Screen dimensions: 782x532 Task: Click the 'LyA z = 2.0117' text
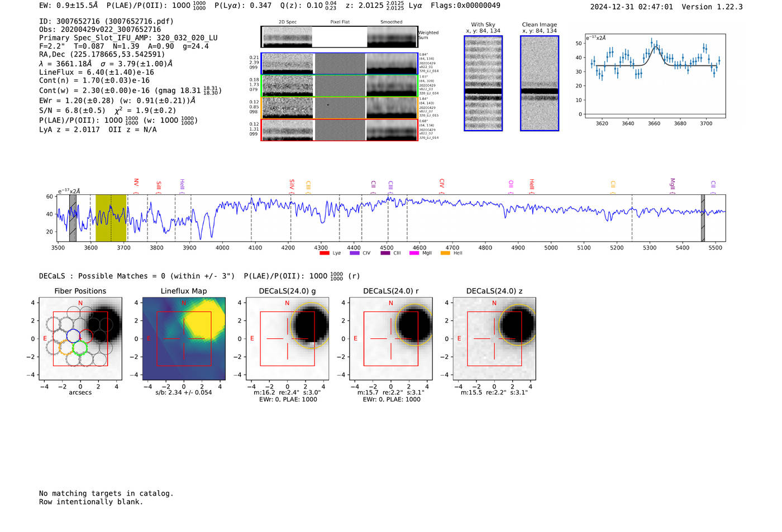tap(69, 130)
